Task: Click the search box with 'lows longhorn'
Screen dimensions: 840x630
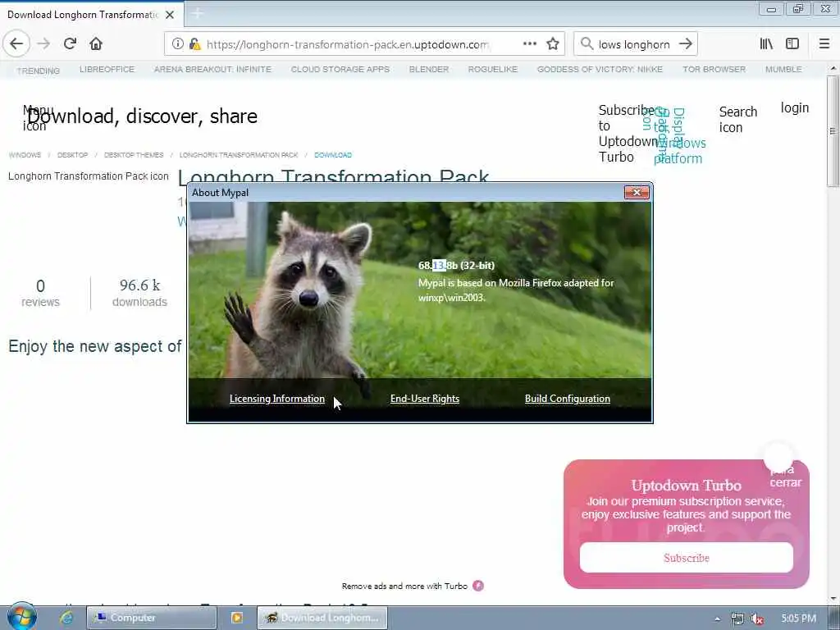Action: pos(634,44)
